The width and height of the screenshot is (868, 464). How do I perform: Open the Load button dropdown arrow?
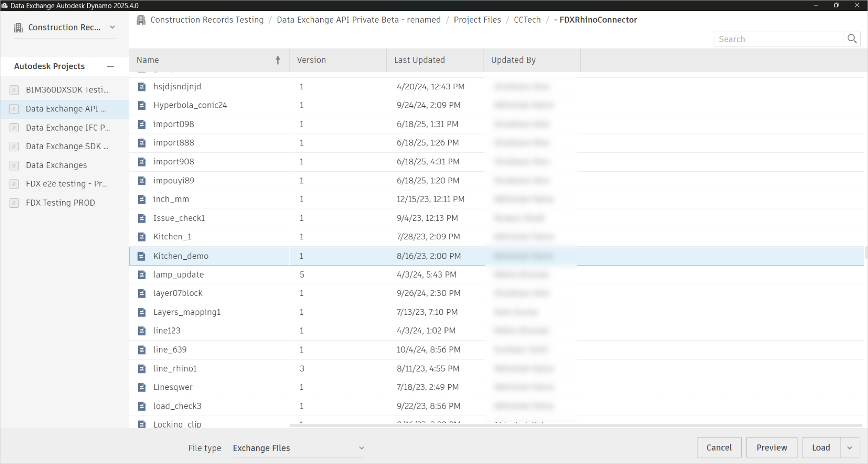[x=850, y=448]
